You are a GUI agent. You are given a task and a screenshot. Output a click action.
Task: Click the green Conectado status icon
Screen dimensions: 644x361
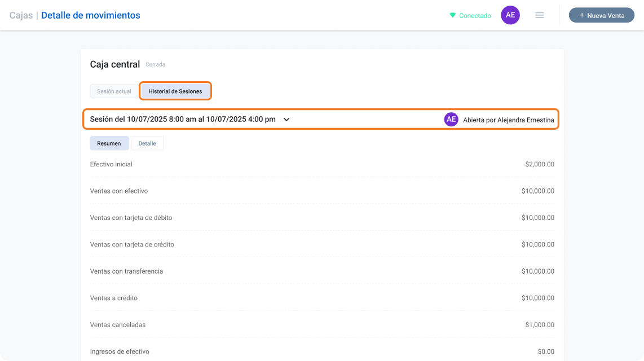pyautogui.click(x=452, y=15)
